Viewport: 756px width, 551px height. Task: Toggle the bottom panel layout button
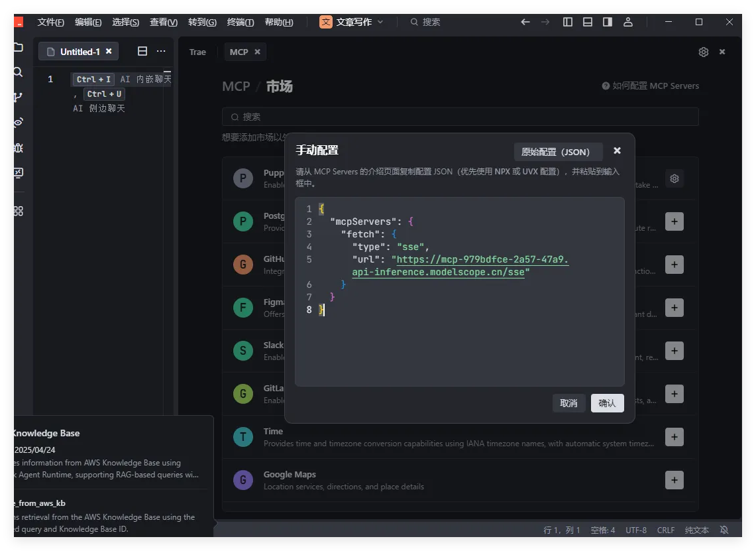588,22
